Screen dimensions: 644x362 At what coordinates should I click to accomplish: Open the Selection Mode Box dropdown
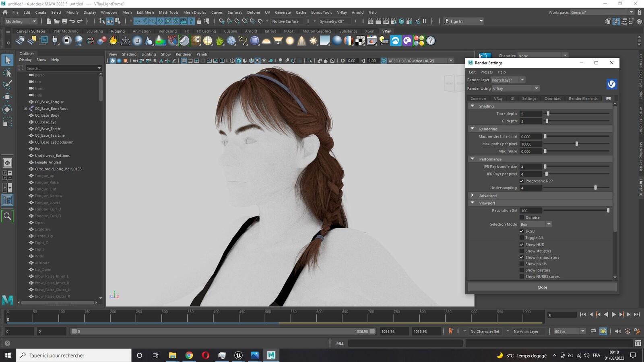535,224
